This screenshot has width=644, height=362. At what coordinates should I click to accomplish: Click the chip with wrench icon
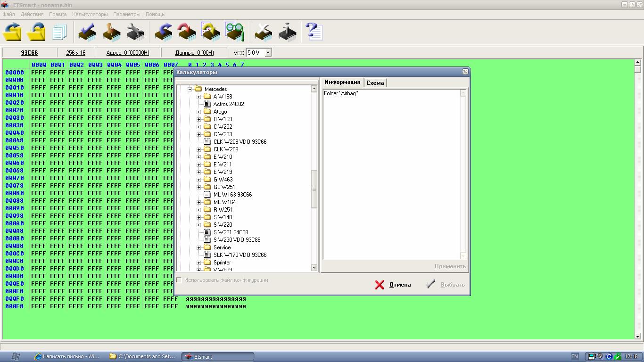click(135, 32)
